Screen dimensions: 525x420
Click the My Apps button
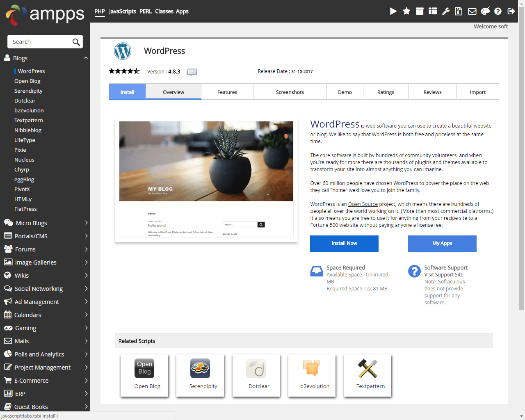442,243
